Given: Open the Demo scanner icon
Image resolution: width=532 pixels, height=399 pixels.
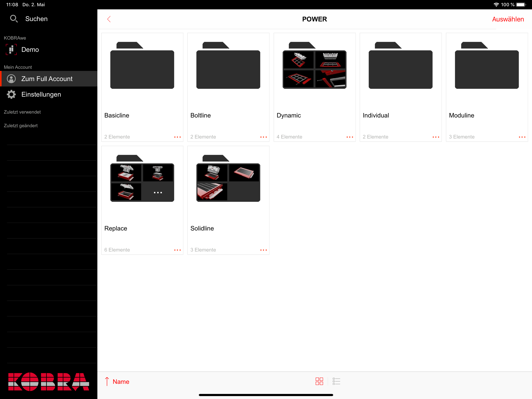Looking at the screenshot, I should tap(11, 49).
